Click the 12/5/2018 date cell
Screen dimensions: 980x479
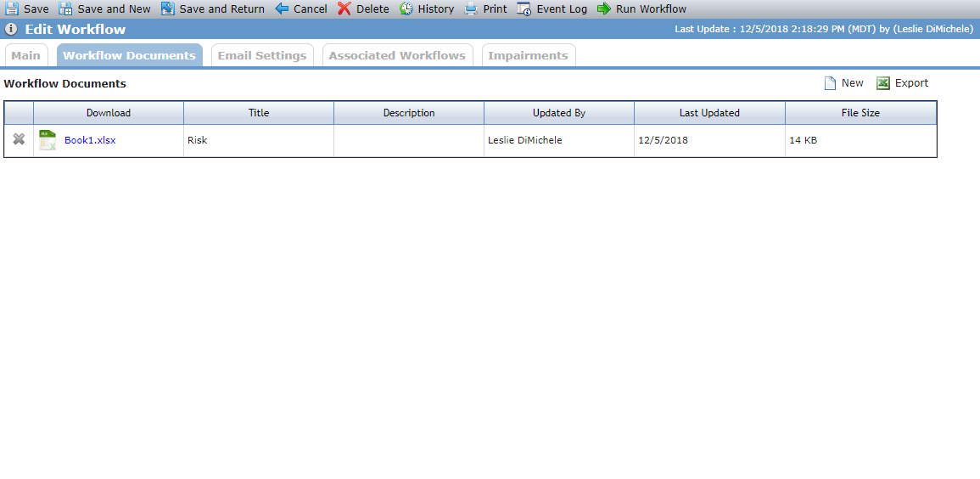pos(710,141)
